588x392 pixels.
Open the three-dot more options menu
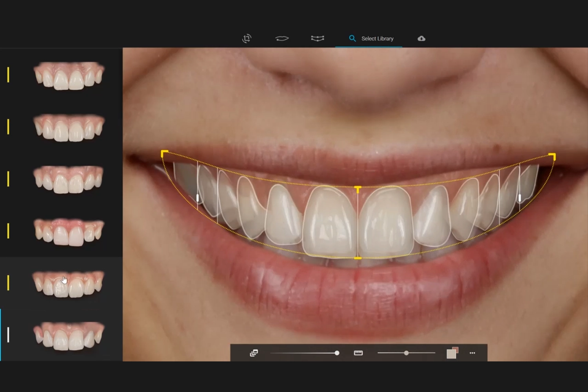472,353
